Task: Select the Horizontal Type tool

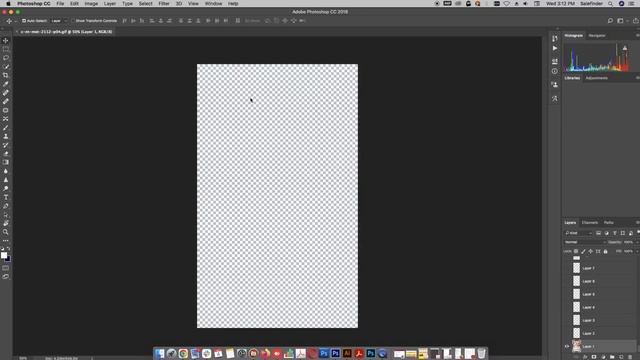Action: coord(6,197)
